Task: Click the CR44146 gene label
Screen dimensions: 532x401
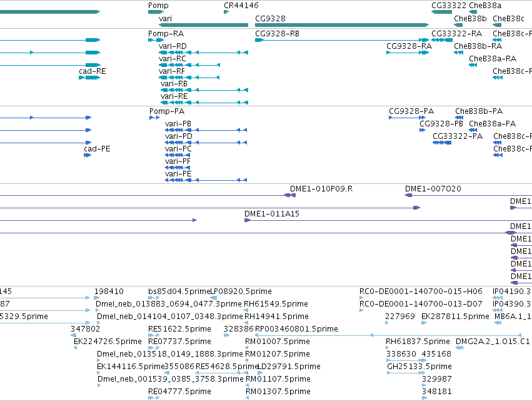Action: tap(241, 6)
